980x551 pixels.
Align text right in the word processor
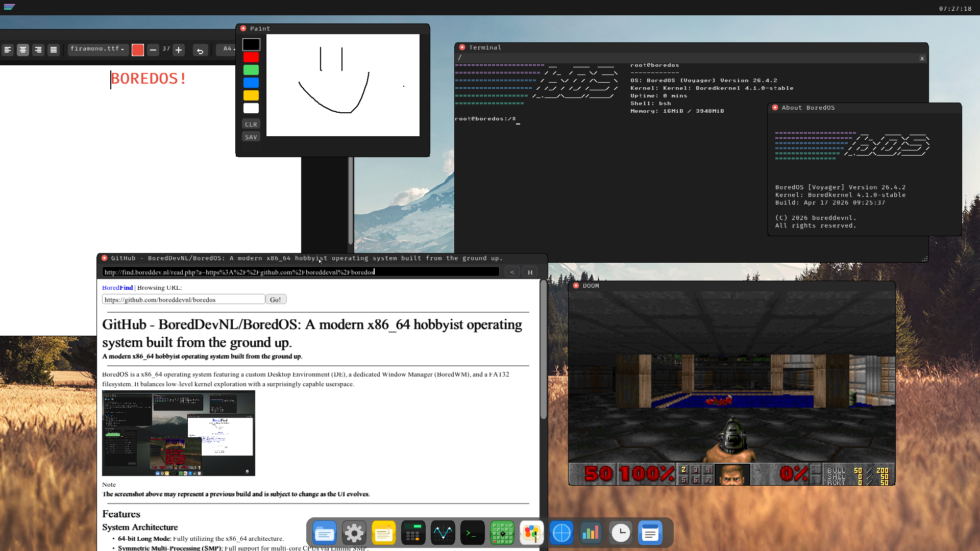click(x=38, y=49)
